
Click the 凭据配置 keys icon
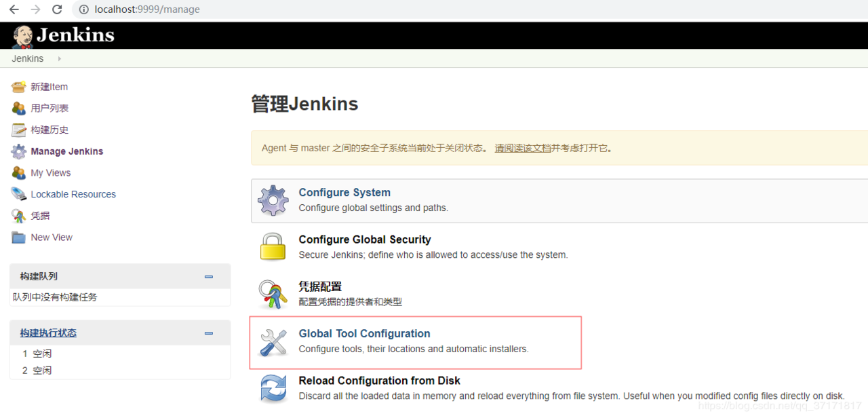pos(273,294)
